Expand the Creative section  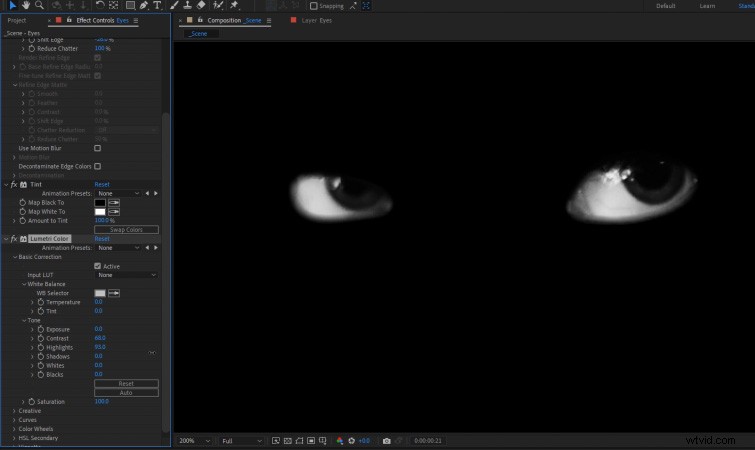[x=14, y=411]
